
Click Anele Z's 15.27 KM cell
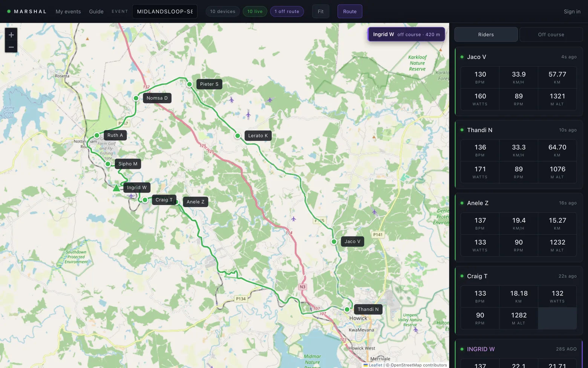coord(557,223)
